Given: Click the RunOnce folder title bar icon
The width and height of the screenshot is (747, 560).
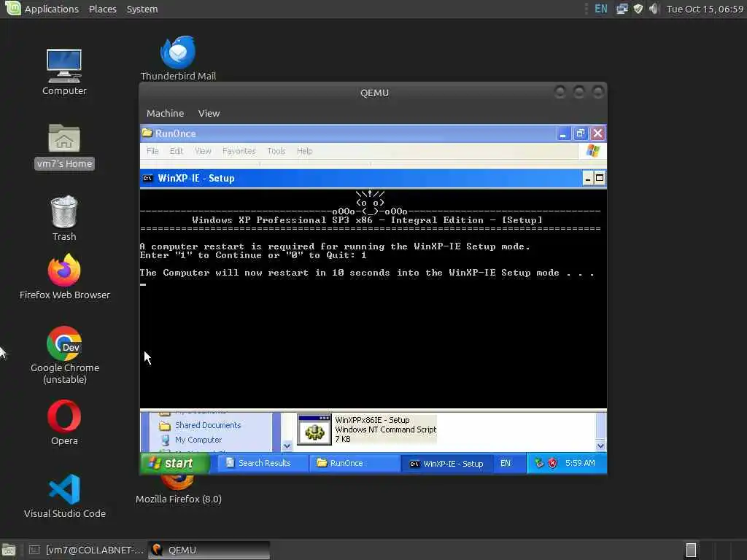Looking at the screenshot, I should 147,133.
